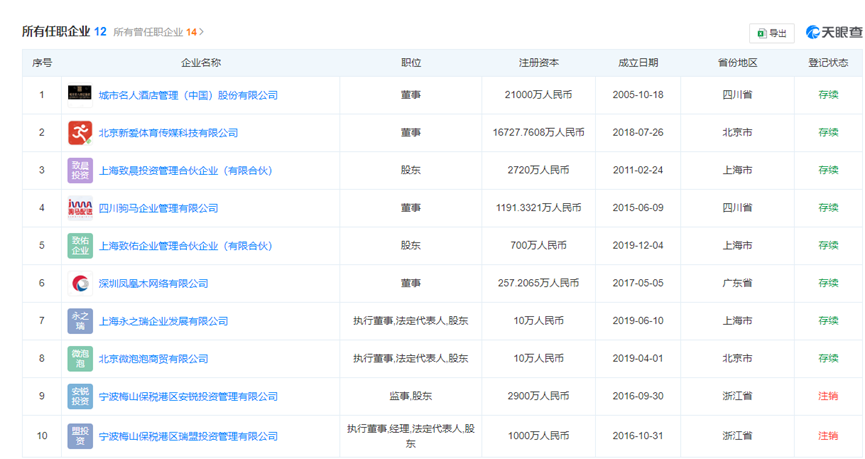This screenshot has width=865, height=459.
Task: Click the purple 微泡泡 logo badge
Action: [x=80, y=359]
